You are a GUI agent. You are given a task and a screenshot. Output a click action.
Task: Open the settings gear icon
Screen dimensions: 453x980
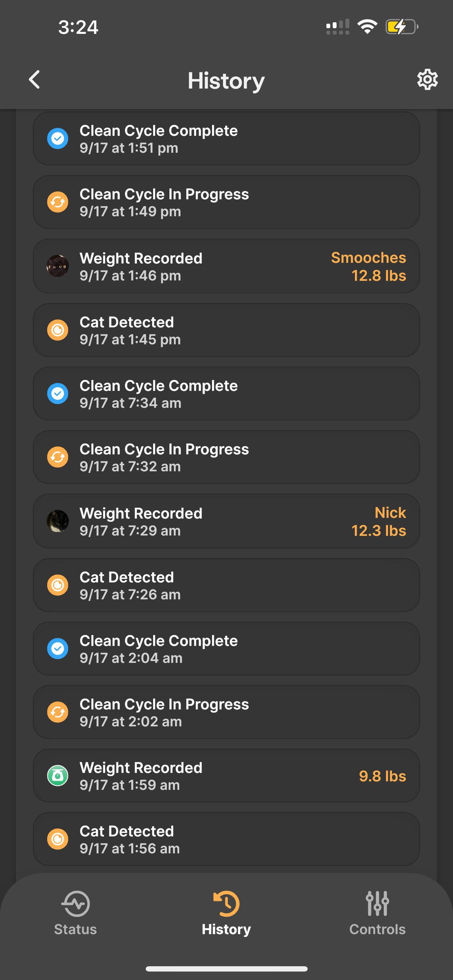pyautogui.click(x=427, y=79)
